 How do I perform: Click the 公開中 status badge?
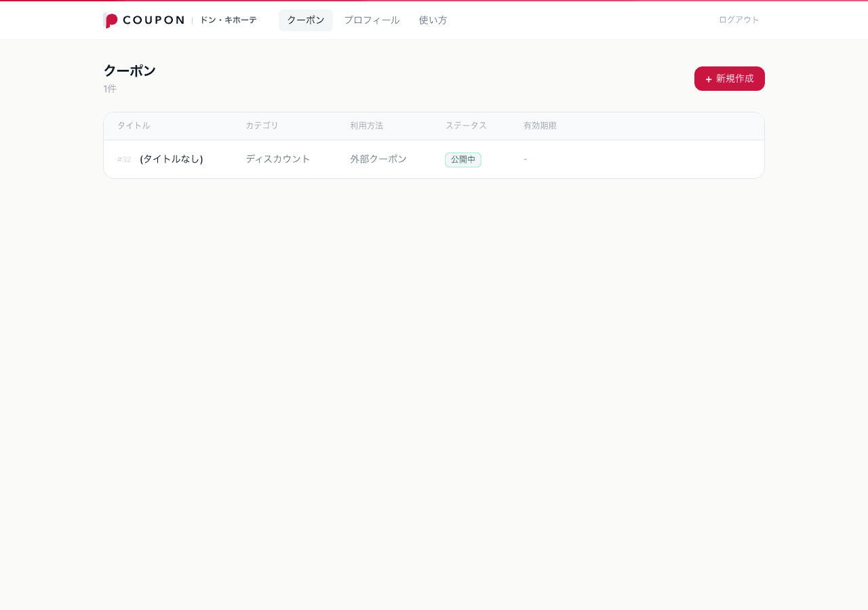point(463,160)
